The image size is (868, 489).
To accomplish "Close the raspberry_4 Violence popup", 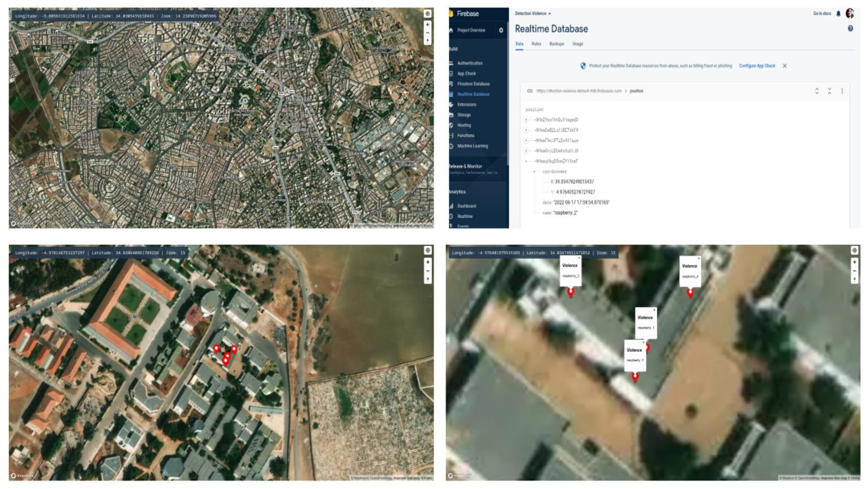I will coord(698,258).
